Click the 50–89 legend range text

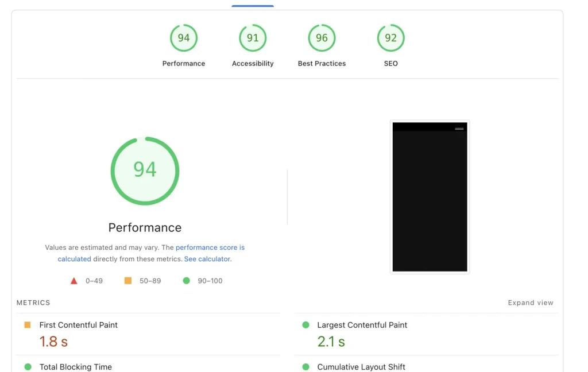tap(150, 281)
